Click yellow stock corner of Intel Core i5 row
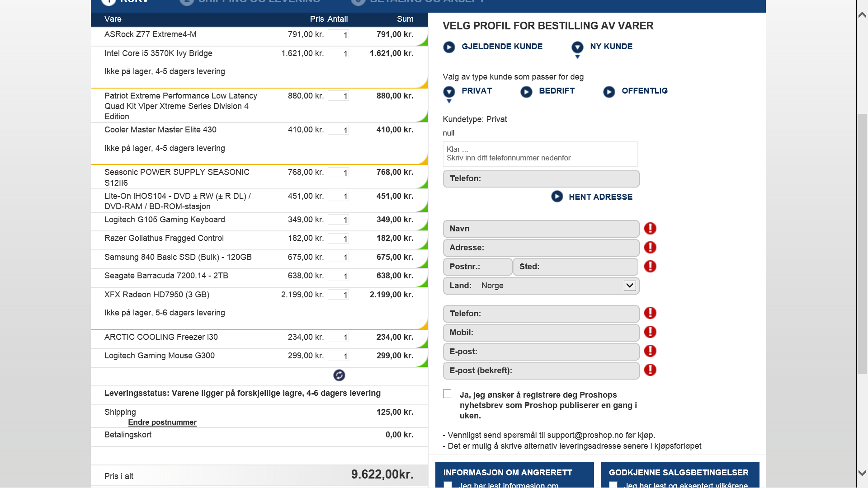The height and width of the screenshot is (488, 868). point(424,83)
